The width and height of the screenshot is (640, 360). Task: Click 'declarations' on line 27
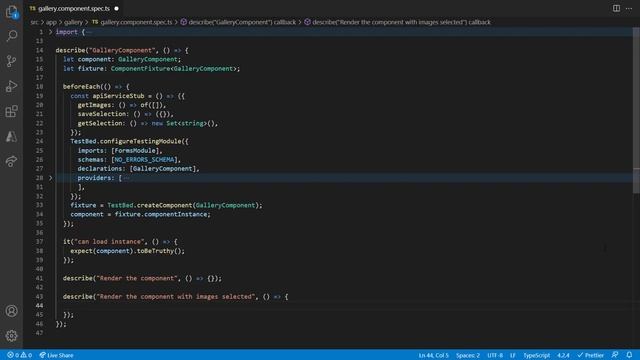pos(100,169)
